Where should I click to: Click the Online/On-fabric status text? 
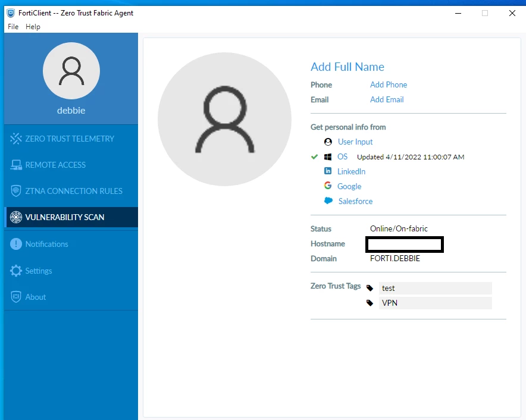pos(399,228)
